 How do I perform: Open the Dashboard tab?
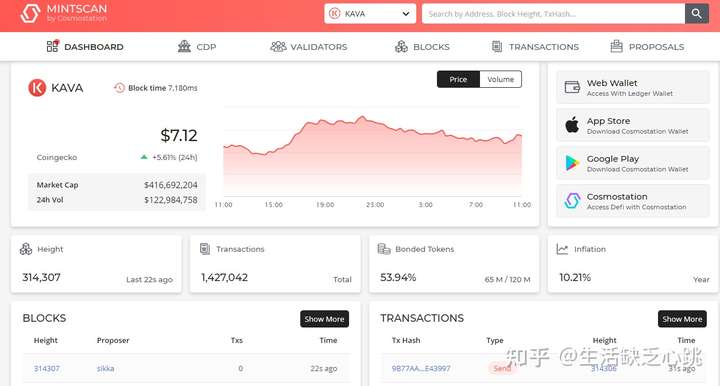tap(85, 46)
